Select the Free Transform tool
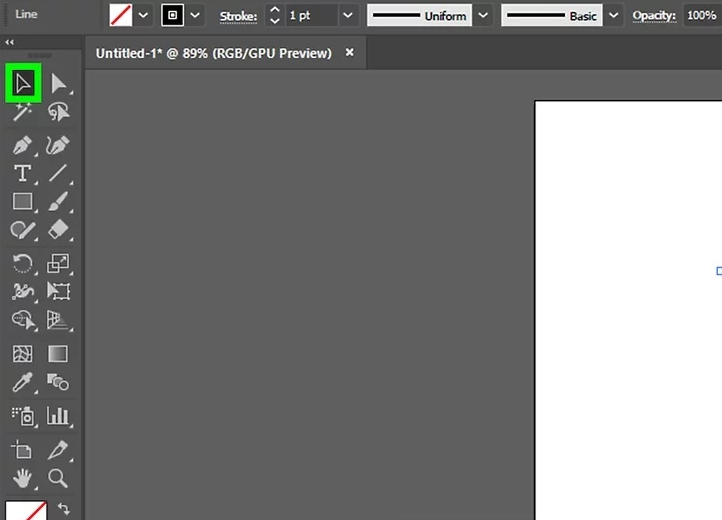 [x=58, y=292]
